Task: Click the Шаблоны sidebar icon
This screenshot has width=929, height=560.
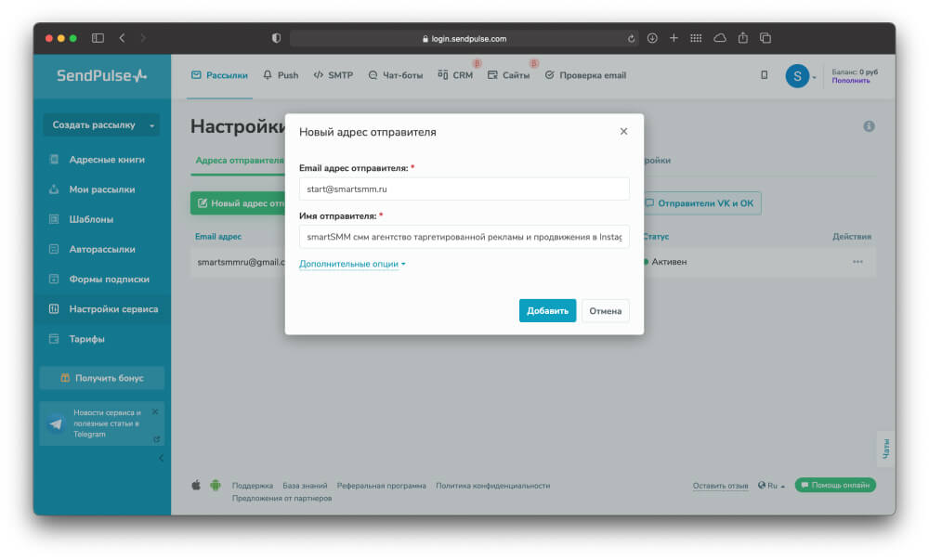Action: (x=54, y=219)
